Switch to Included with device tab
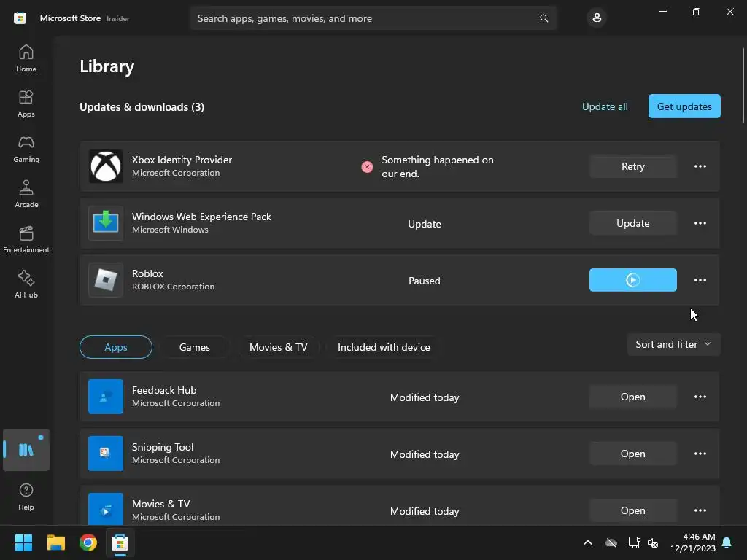The width and height of the screenshot is (747, 560). (384, 347)
